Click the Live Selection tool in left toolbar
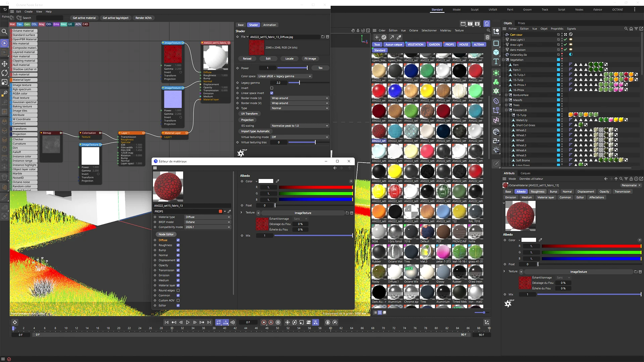 point(4,43)
